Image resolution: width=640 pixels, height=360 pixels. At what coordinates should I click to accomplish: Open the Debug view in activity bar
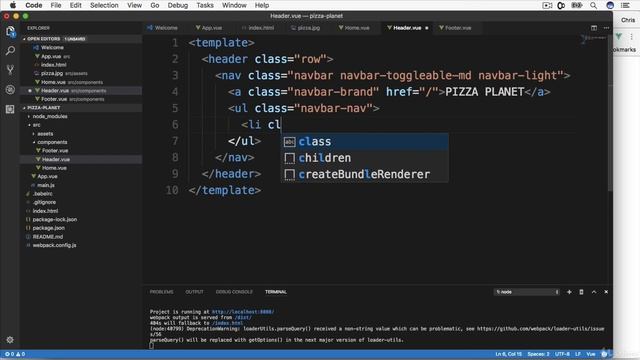(10, 89)
